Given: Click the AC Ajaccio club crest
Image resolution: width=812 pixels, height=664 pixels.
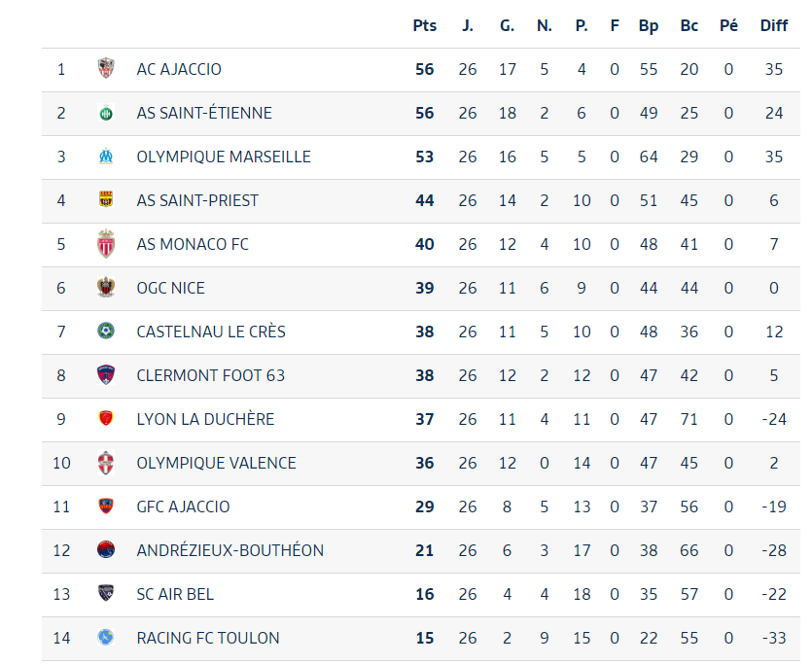Looking at the screenshot, I should coord(106,69).
